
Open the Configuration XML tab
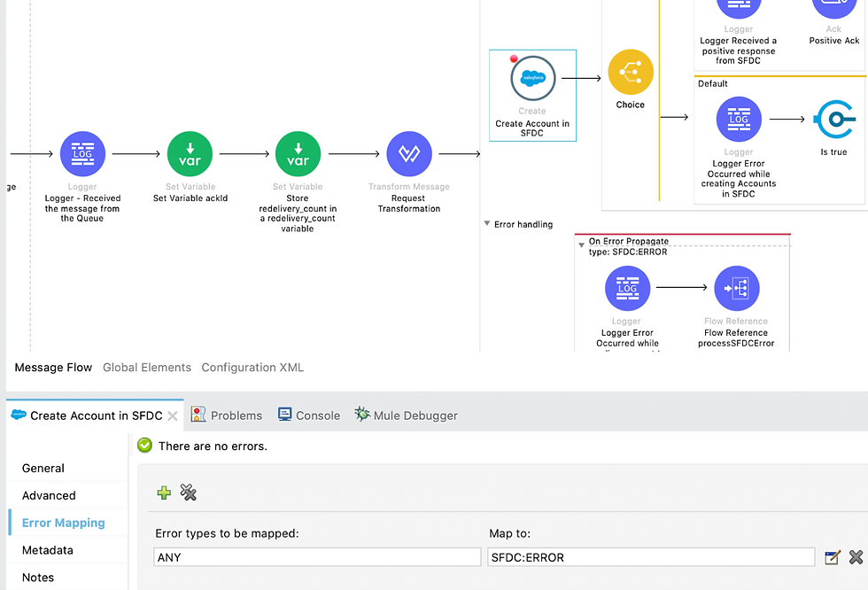[x=252, y=368]
